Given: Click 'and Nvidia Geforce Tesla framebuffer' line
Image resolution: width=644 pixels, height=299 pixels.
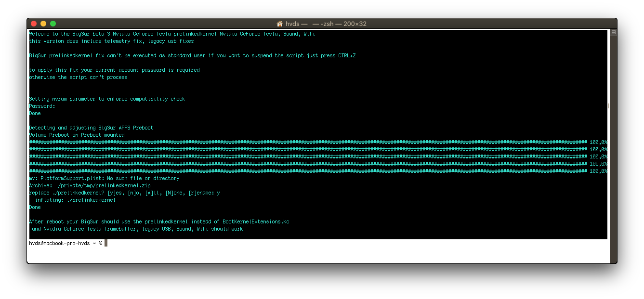Looking at the screenshot, I should pos(137,229).
